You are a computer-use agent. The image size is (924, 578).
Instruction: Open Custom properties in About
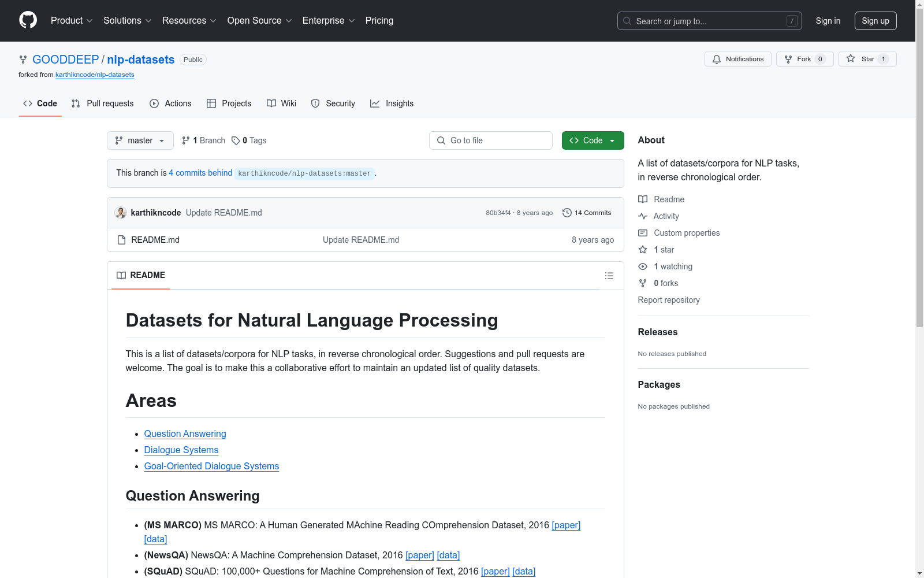tap(687, 233)
